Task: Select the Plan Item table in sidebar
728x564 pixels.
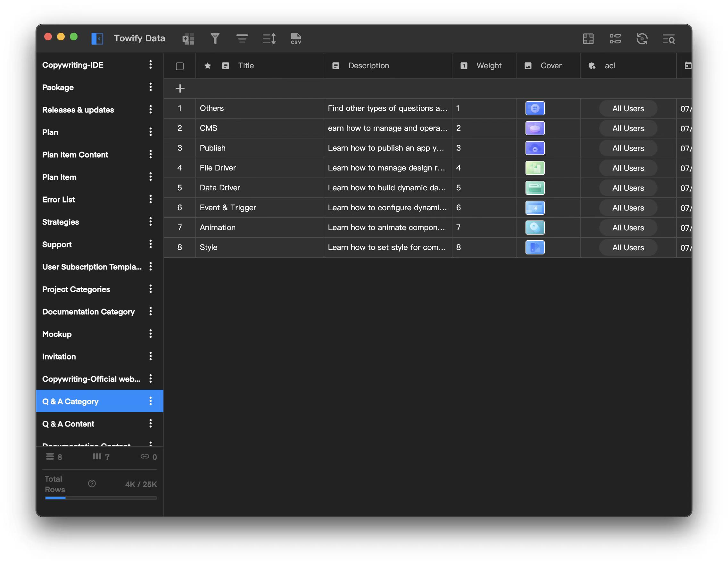Action: 100,177
